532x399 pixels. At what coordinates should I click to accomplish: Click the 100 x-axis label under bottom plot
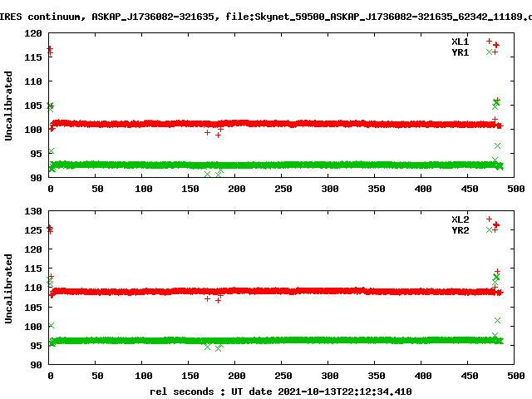pos(143,376)
